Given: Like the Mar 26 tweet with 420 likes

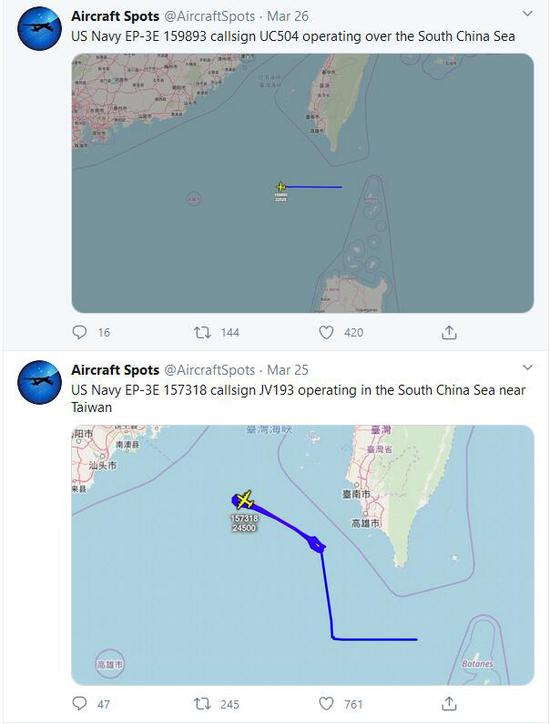Looking at the screenshot, I should coord(326,332).
